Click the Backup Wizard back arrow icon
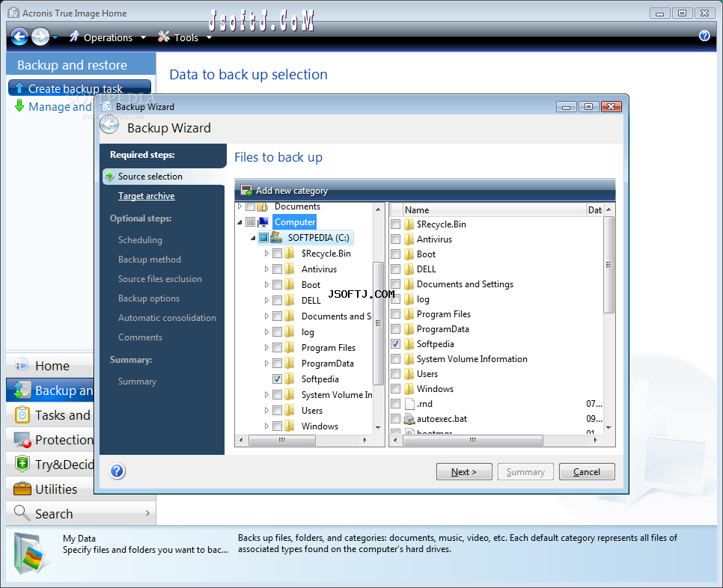Viewport: 723px width, 588px height. pyautogui.click(x=110, y=125)
